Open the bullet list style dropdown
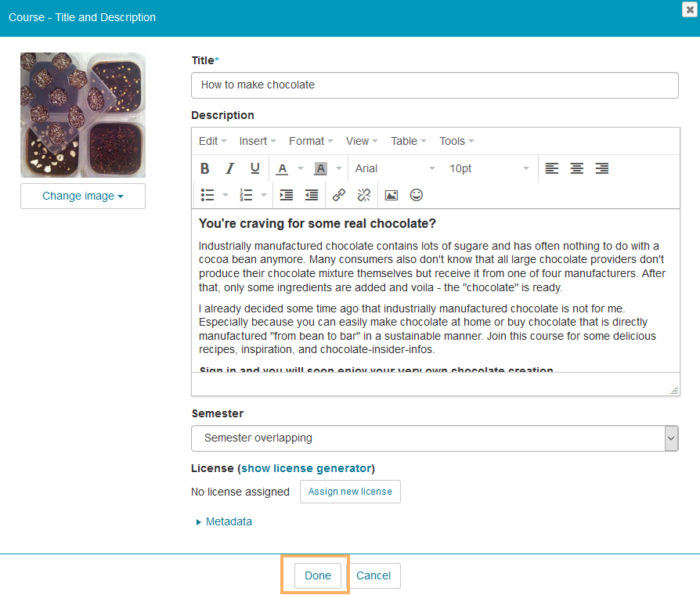Image resolution: width=700 pixels, height=595 pixels. 226,195
